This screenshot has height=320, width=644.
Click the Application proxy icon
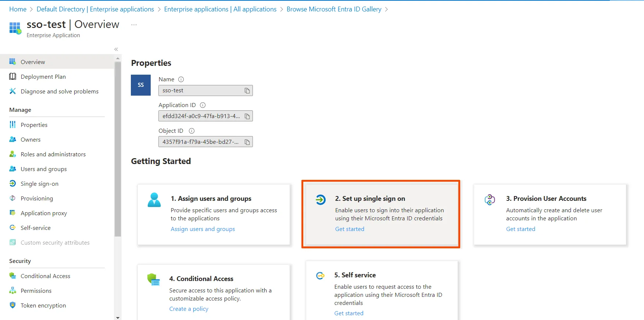click(x=12, y=213)
